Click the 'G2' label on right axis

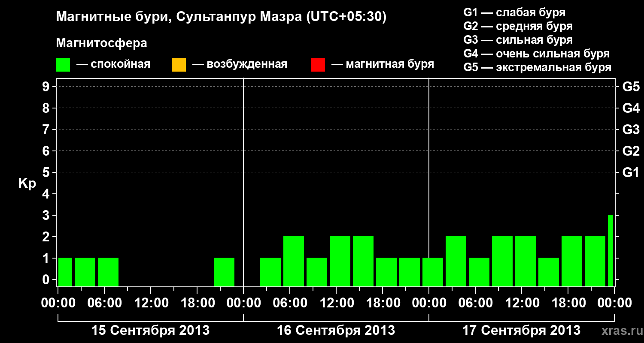[631, 151]
